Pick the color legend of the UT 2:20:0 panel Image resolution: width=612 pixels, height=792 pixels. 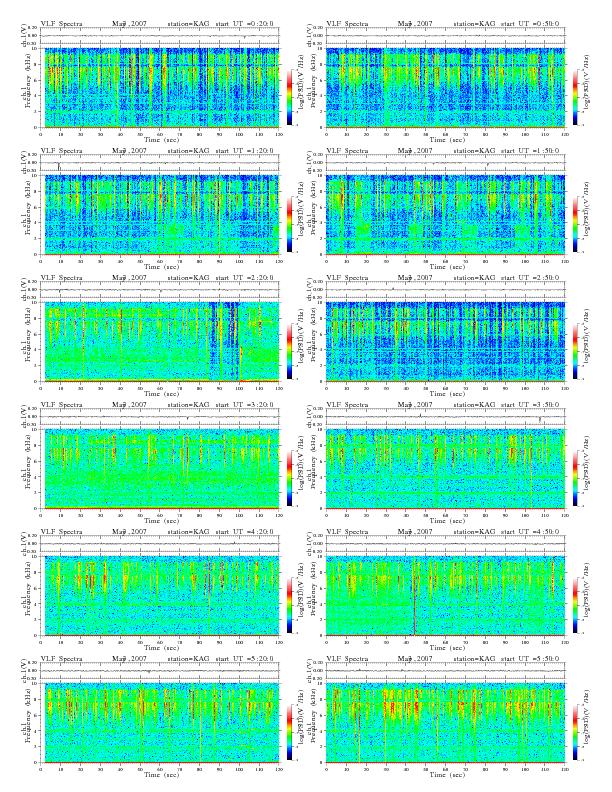click(289, 351)
